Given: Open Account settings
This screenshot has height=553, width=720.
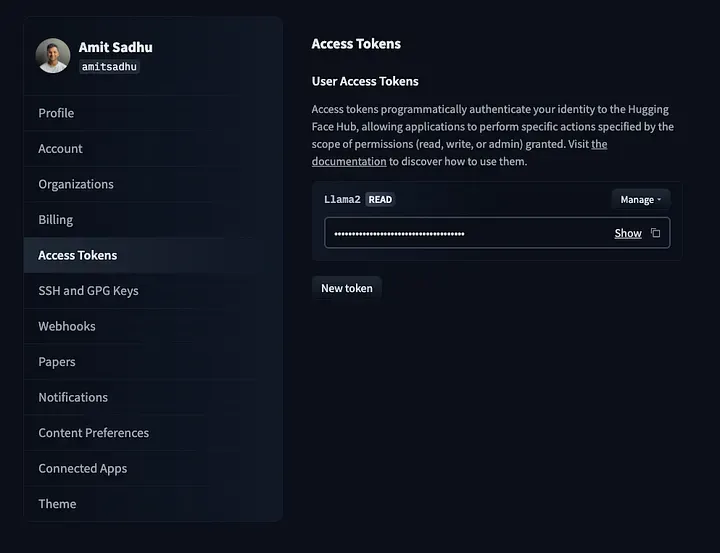Looking at the screenshot, I should coord(61,149).
